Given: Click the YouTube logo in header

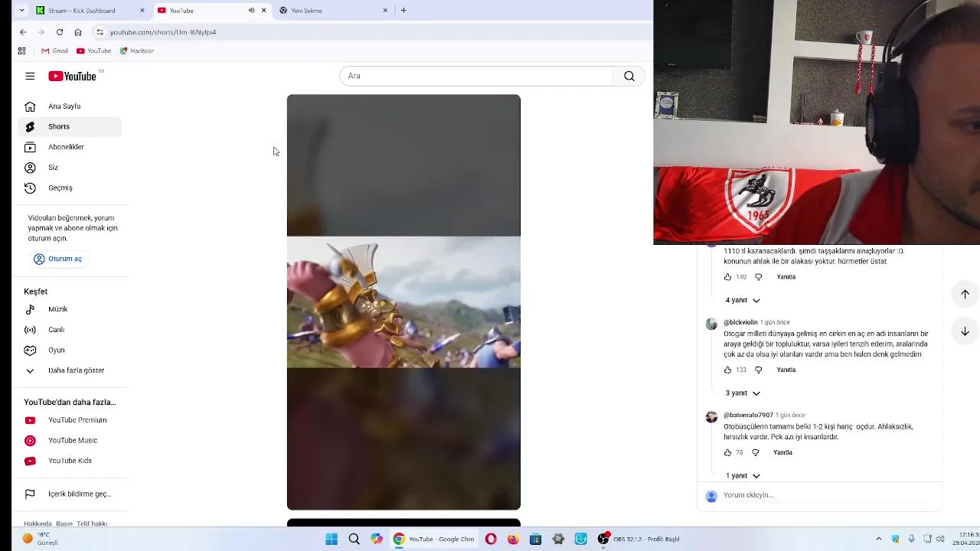Looking at the screenshot, I should pyautogui.click(x=73, y=76).
